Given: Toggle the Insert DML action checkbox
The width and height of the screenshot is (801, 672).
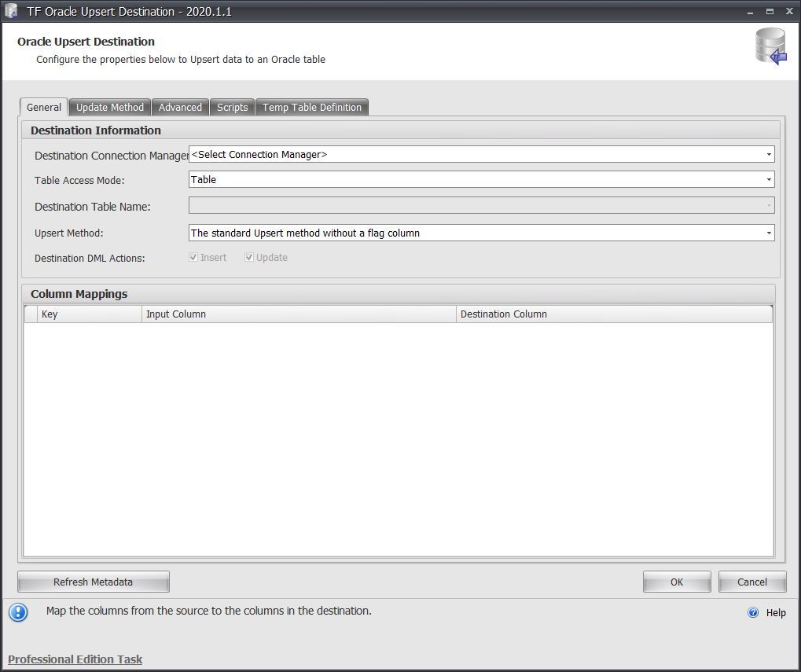Looking at the screenshot, I should [x=193, y=257].
